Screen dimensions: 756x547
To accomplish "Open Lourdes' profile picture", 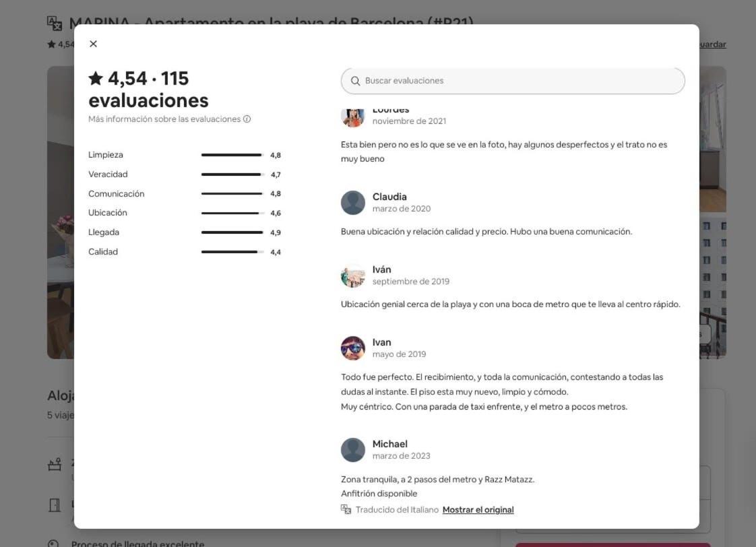I will (353, 117).
